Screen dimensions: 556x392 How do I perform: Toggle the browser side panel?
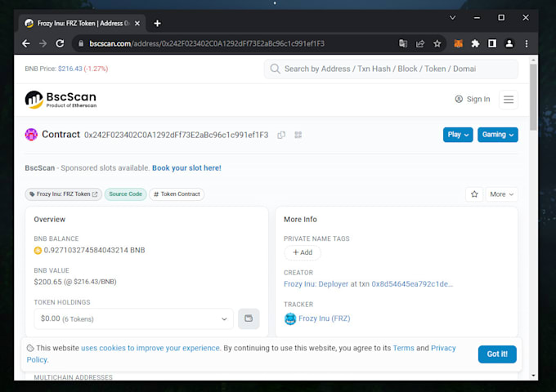492,43
